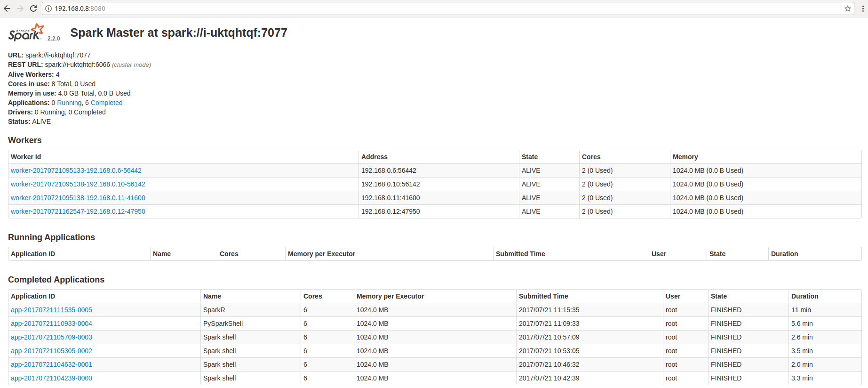The height and width of the screenshot is (388, 868).
Task: Click the Memory in use summary line
Action: [x=69, y=93]
